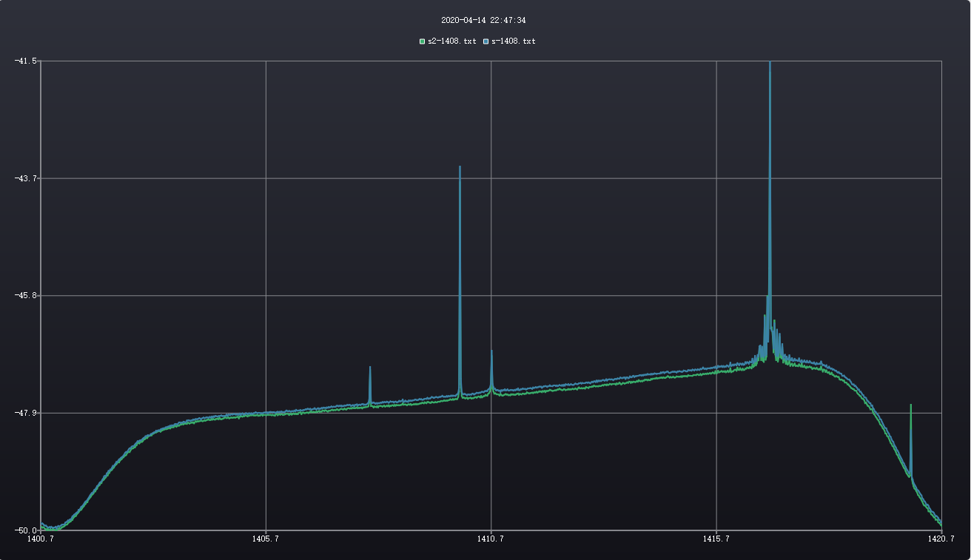This screenshot has height=560, width=971.
Task: Click the 1420.7 x-axis label
Action: coord(941,539)
